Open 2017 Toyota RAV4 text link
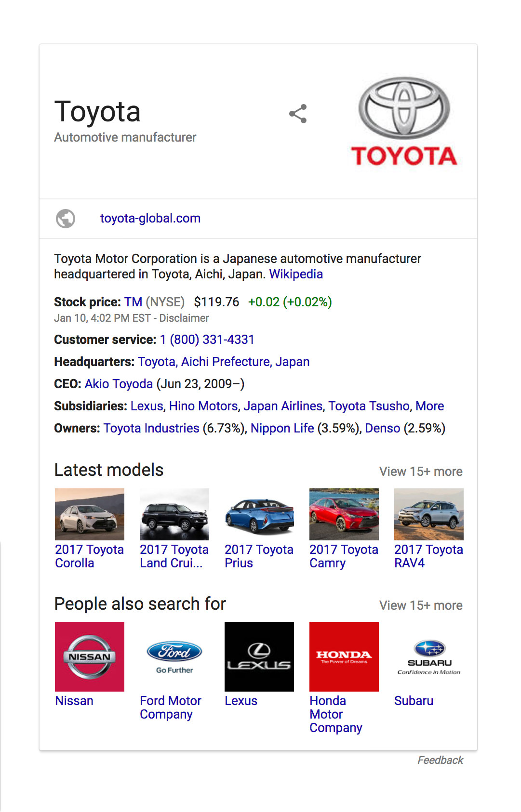The width and height of the screenshot is (521, 812). point(428,556)
